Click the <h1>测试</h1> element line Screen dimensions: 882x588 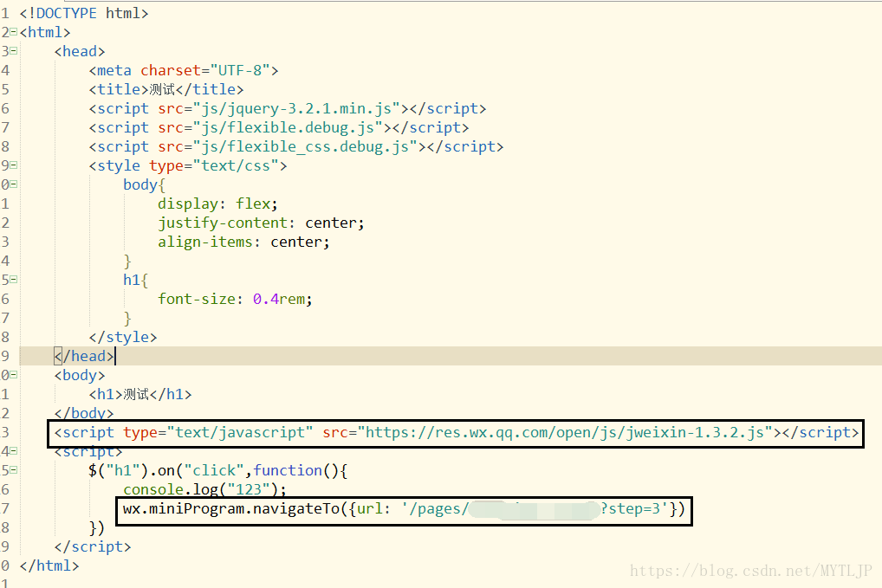pyautogui.click(x=140, y=394)
